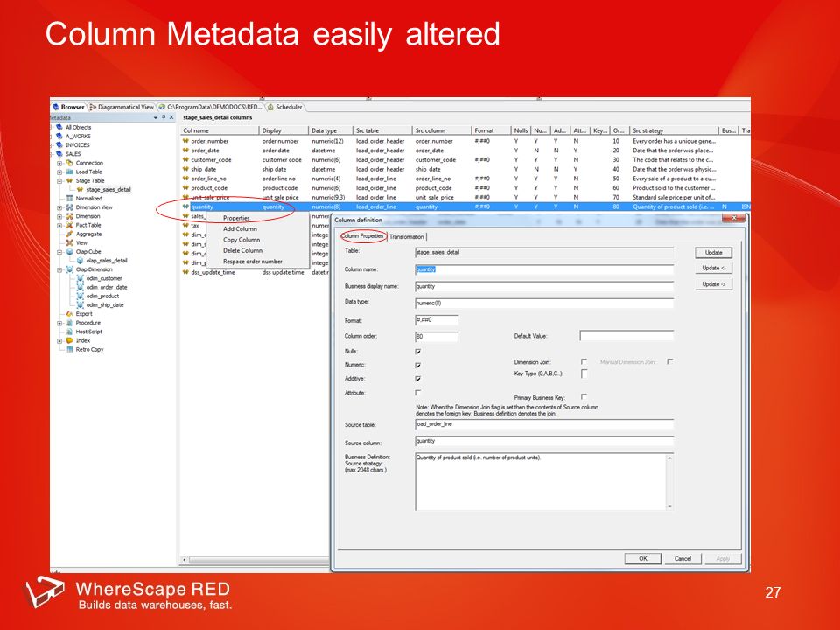The image size is (840, 630).
Task: Click the Update -> button
Action: tap(714, 283)
